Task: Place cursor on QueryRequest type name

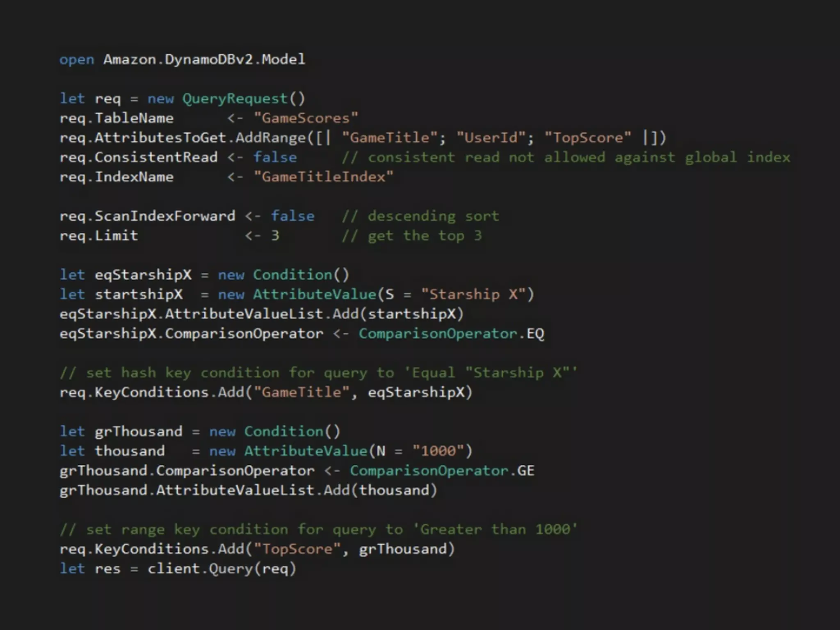Action: 235,99
